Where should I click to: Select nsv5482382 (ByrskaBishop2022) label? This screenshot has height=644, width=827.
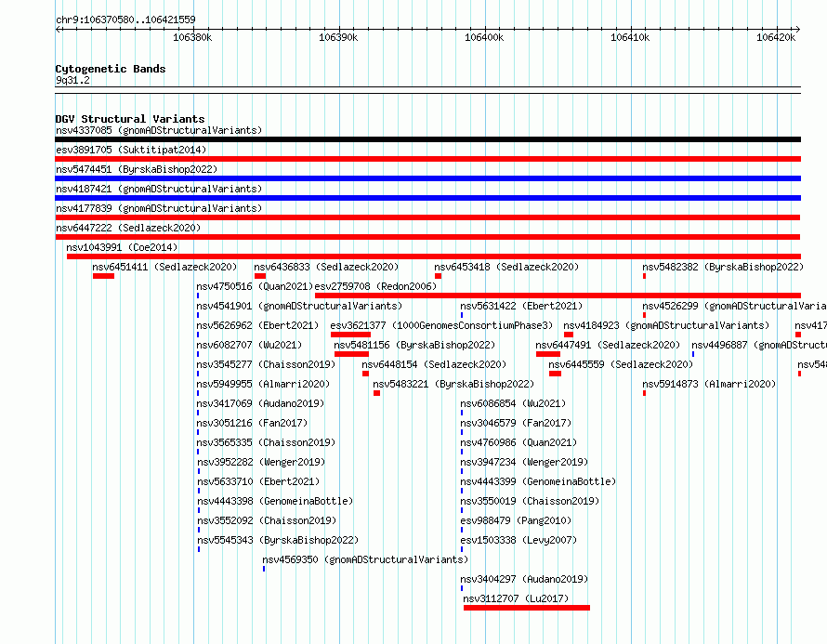tap(723, 267)
